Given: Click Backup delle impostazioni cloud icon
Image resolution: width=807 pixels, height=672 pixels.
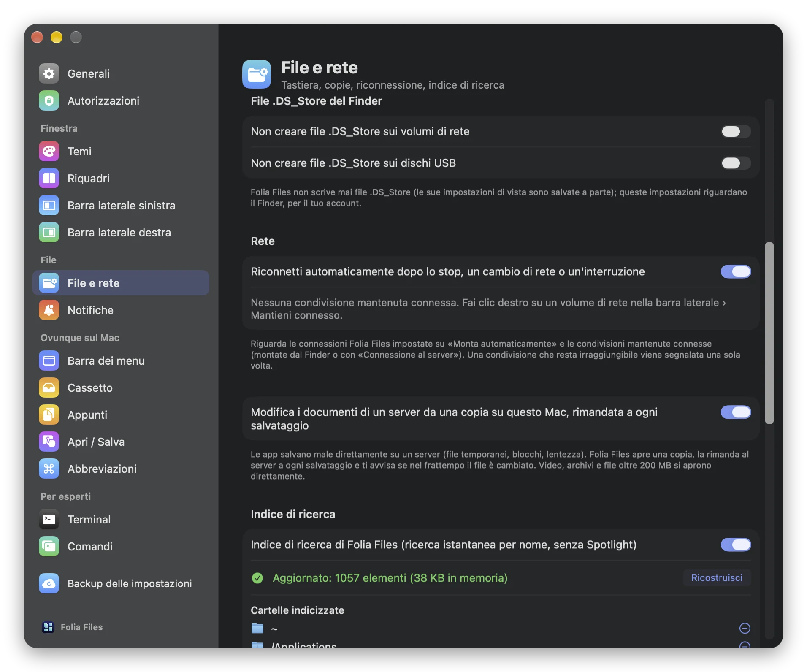Looking at the screenshot, I should pos(49,584).
